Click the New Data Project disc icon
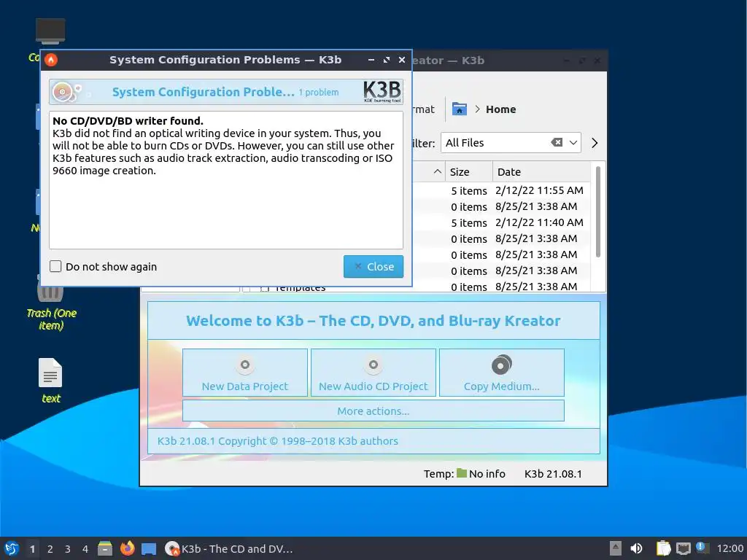The width and height of the screenshot is (747, 560). pyautogui.click(x=245, y=365)
